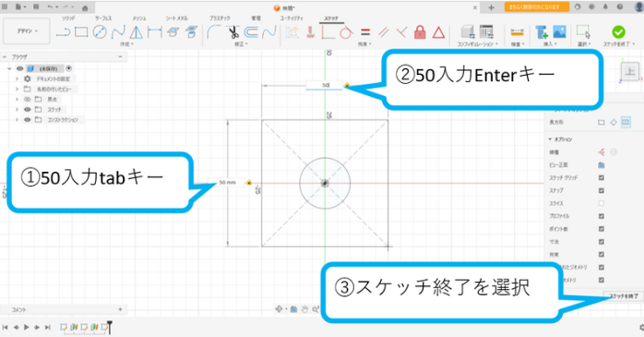
Task: Open the Constraints dropdown menu
Action: click(364, 44)
